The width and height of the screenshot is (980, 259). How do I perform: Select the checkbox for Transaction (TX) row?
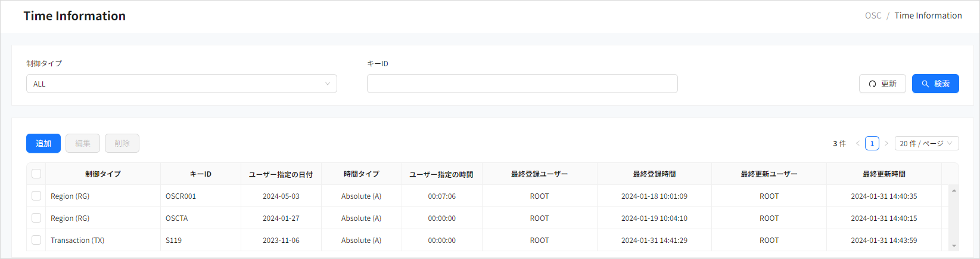[36, 240]
